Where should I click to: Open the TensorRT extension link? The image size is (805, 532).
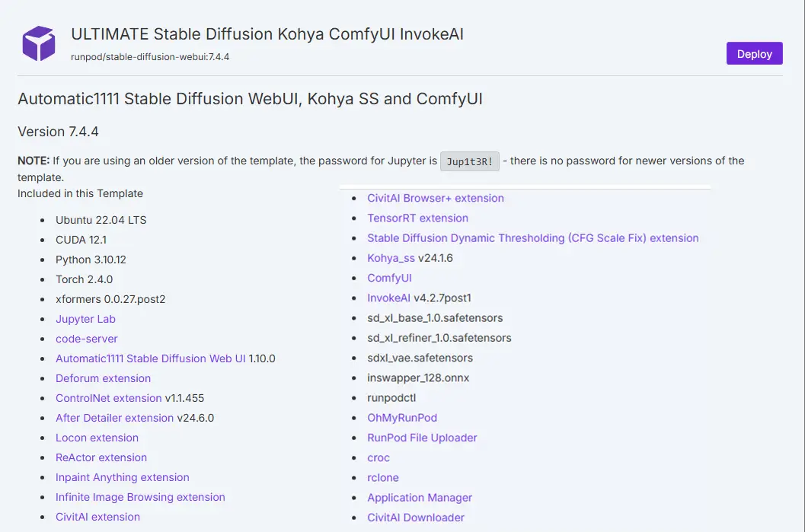coord(417,218)
